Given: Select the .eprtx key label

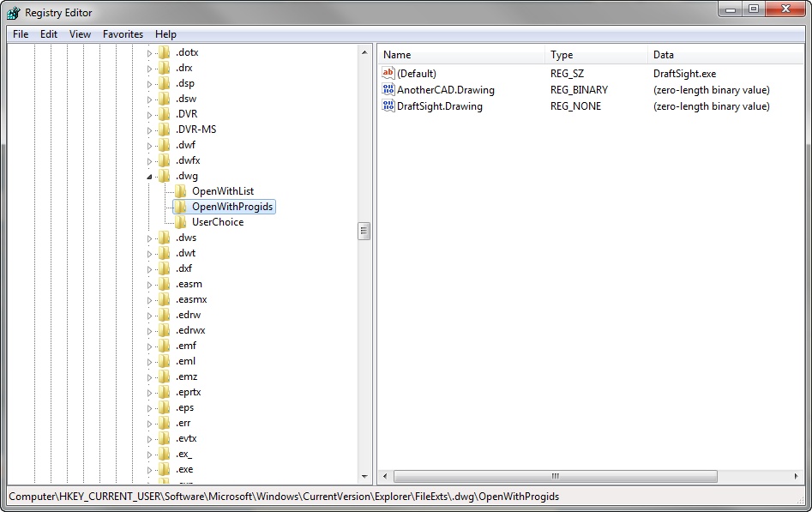Looking at the screenshot, I should point(188,392).
